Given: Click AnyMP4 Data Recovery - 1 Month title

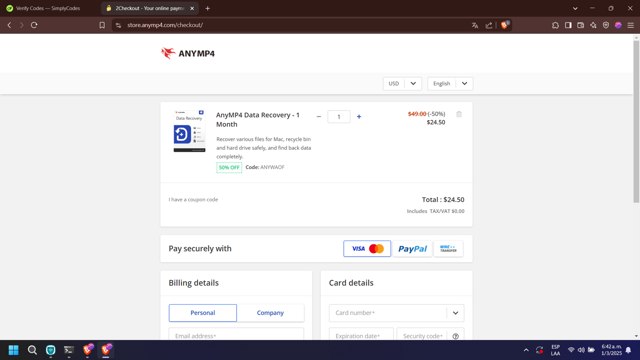Looking at the screenshot, I should click(258, 120).
